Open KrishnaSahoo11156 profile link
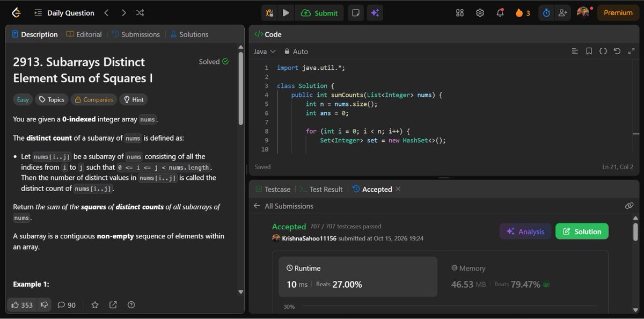The image size is (644, 319). click(x=309, y=238)
